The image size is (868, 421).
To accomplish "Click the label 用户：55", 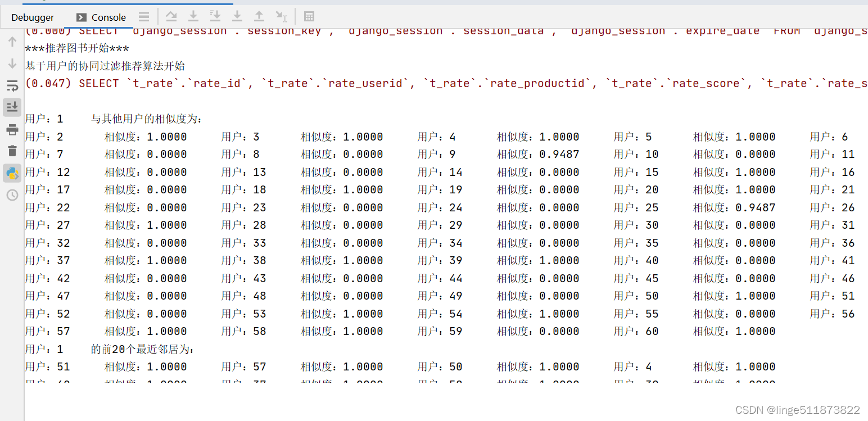I will click(x=636, y=314).
